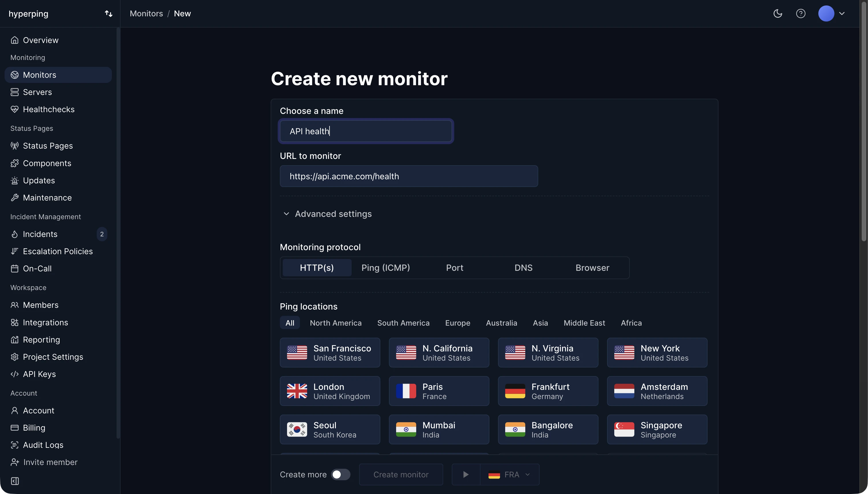Select Port monitoring protocol
This screenshot has height=494, width=868.
(455, 268)
